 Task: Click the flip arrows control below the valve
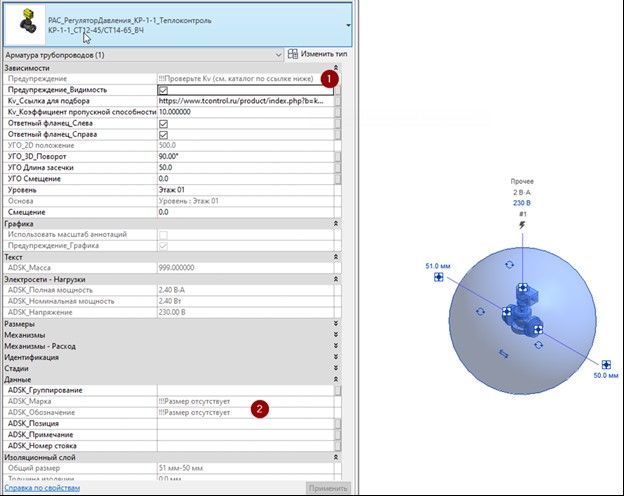pos(503,353)
